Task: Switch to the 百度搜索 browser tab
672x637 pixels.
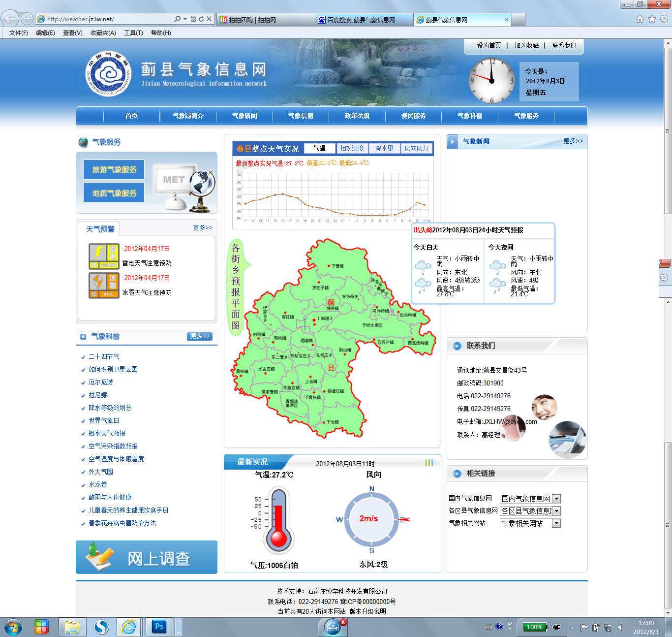Action: click(x=364, y=20)
